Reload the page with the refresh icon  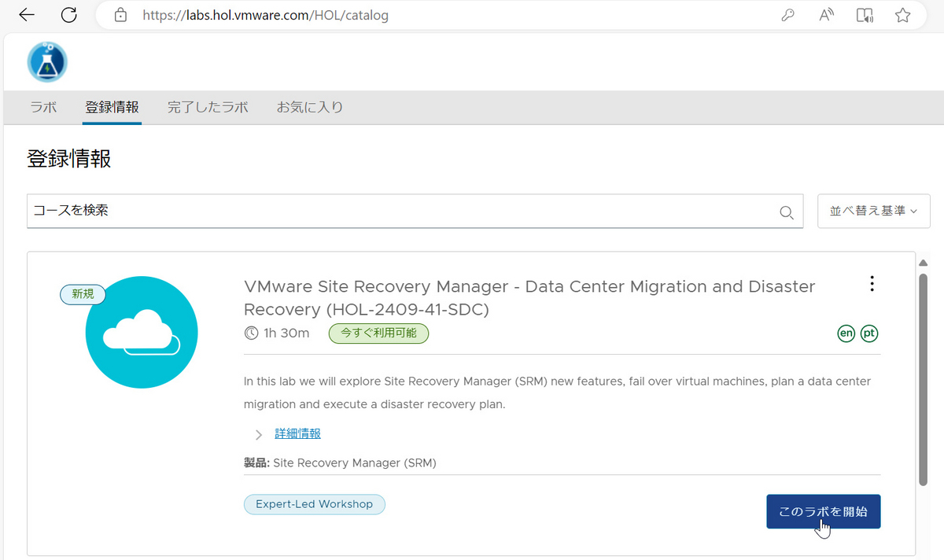tap(69, 15)
